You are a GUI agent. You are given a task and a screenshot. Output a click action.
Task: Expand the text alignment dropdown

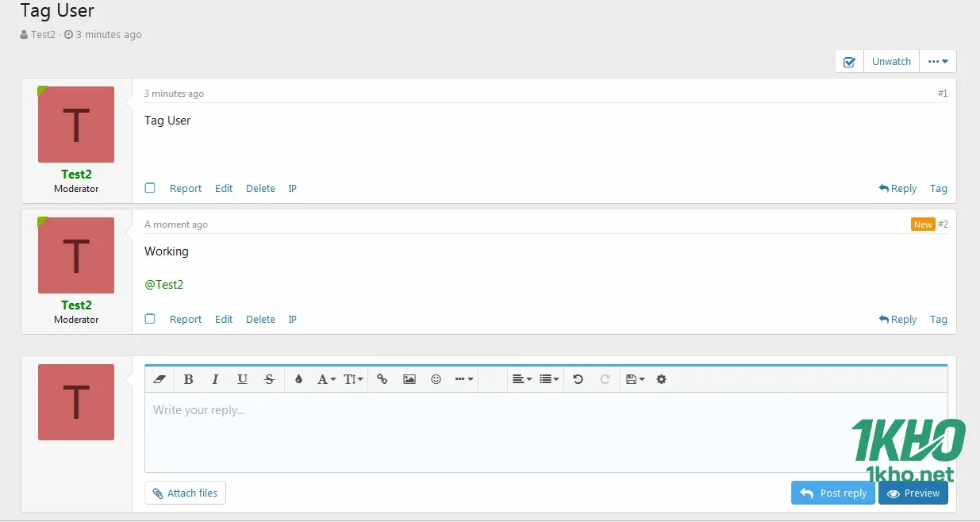521,379
